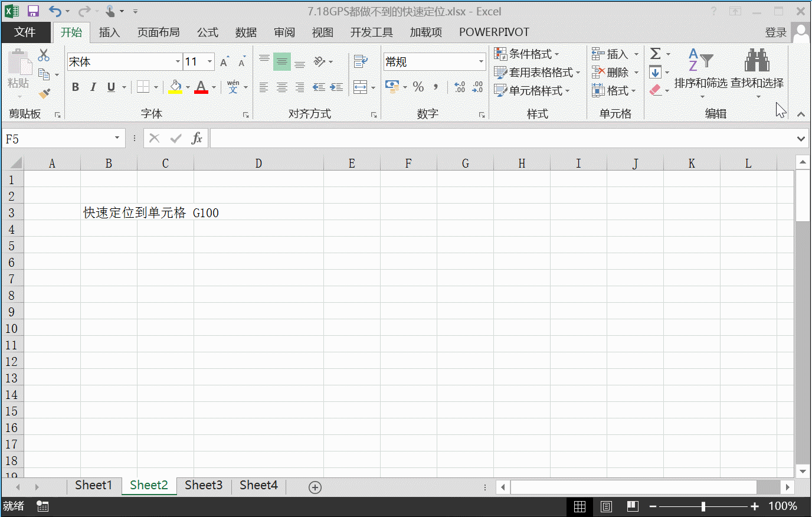Screen dimensions: 812x517
Task: Open the font name dropdown
Action: 178,61
